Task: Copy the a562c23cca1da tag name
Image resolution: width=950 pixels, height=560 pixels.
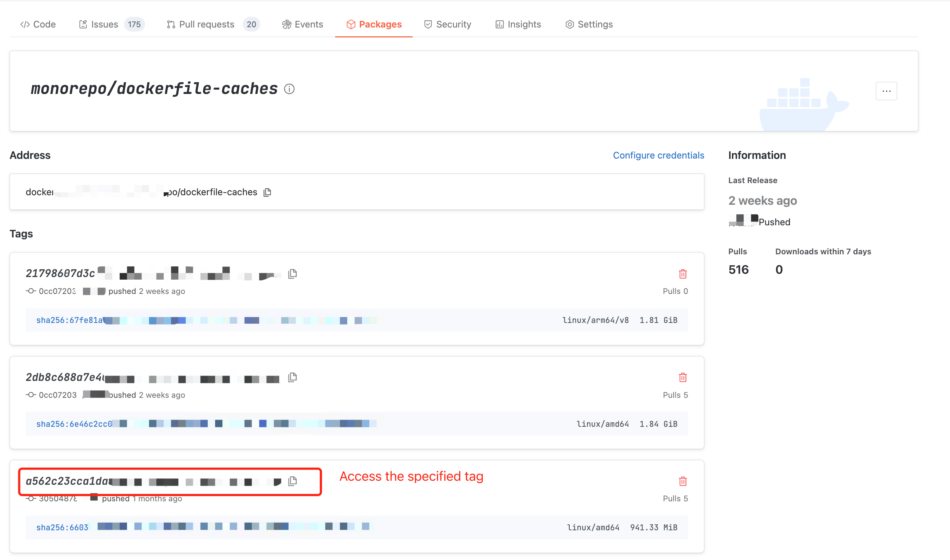Action: click(x=293, y=481)
